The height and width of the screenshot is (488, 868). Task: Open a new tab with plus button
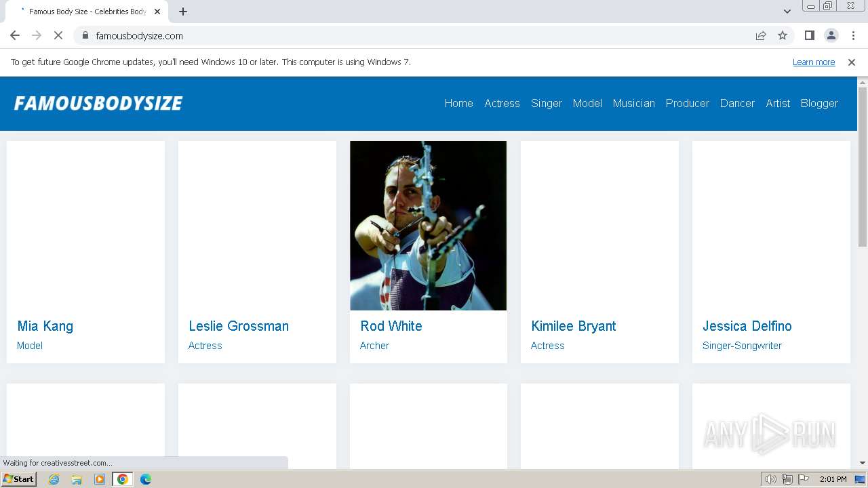point(182,12)
